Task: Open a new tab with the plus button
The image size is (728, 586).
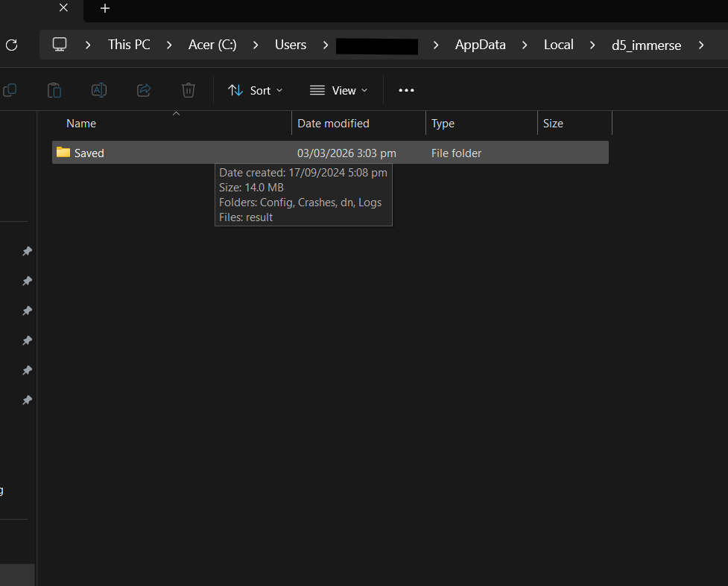Action: click(x=105, y=8)
